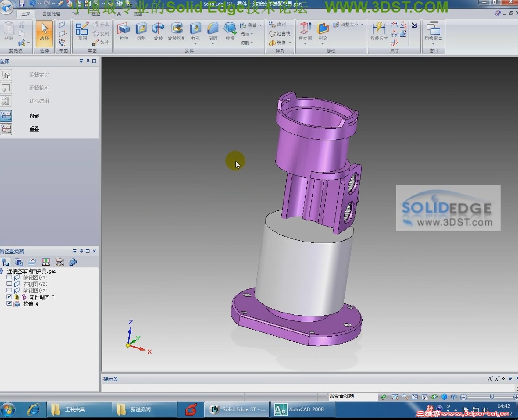Screen dimensions: 518x420
Task: Click the zoom area icon in status bar
Action: [395, 397]
